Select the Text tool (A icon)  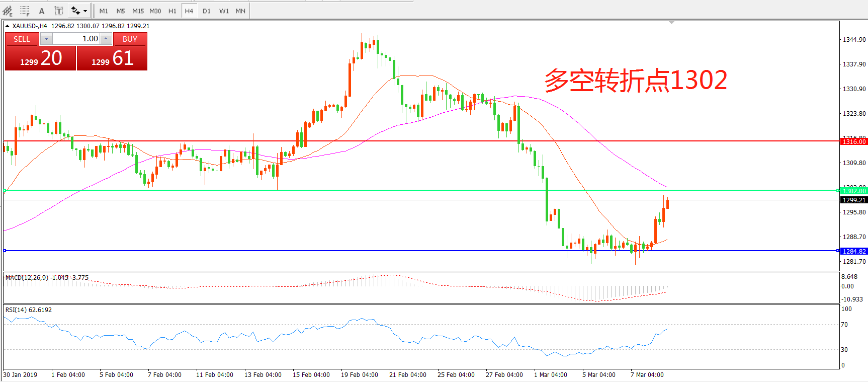pyautogui.click(x=42, y=11)
